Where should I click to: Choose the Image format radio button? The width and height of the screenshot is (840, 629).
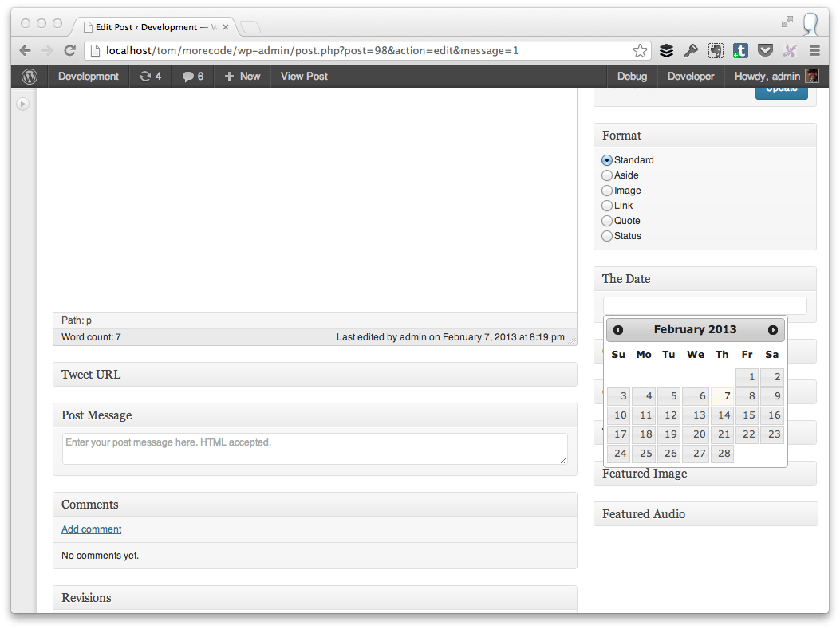point(606,190)
